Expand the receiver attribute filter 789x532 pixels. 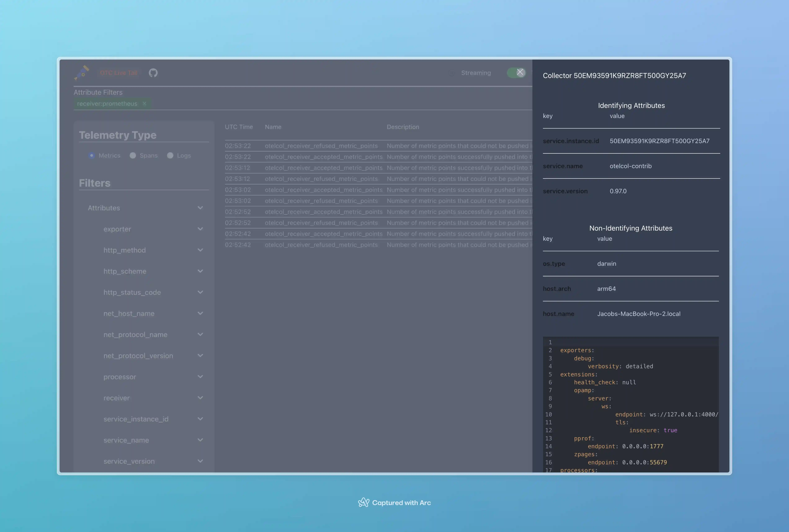pyautogui.click(x=201, y=398)
